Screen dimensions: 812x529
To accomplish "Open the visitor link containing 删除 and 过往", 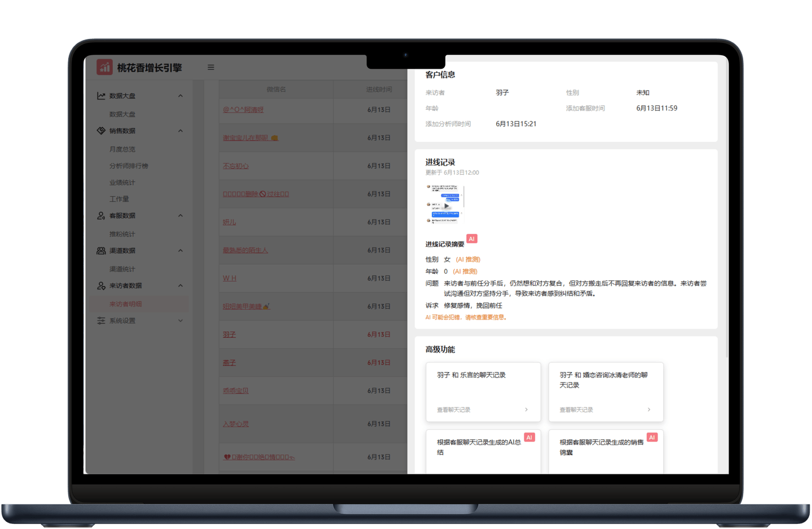I will (x=255, y=194).
